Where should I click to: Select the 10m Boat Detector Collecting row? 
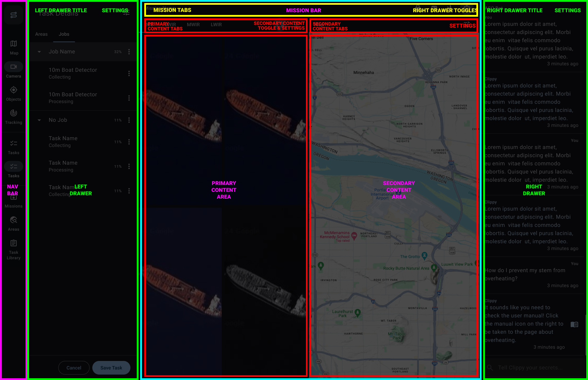[83, 73]
